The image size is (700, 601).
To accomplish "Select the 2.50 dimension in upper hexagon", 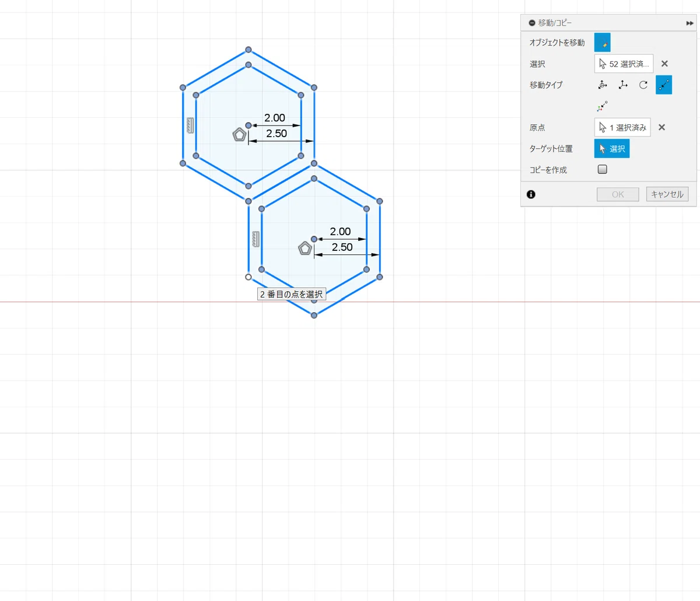I will tap(276, 134).
